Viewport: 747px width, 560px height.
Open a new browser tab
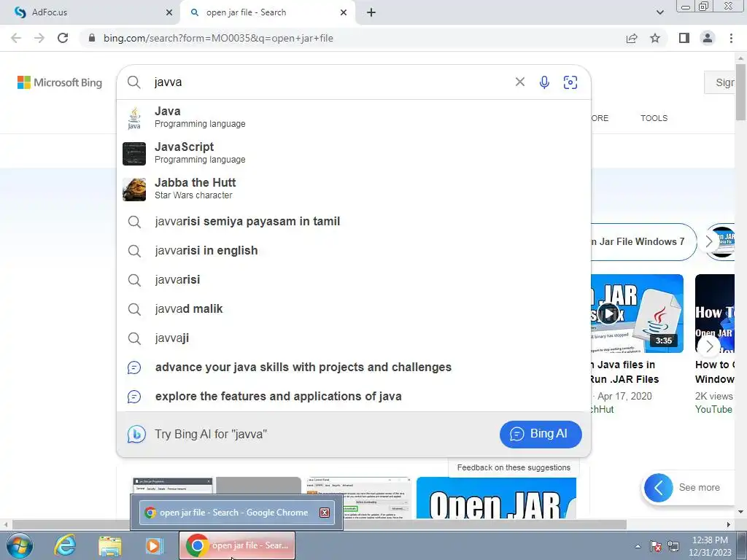[x=371, y=12]
